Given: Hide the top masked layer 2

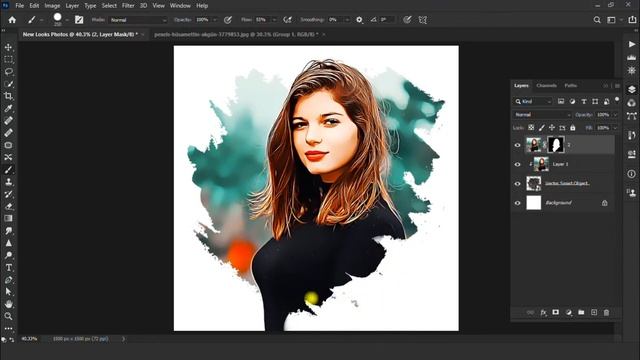Looking at the screenshot, I should [518, 145].
